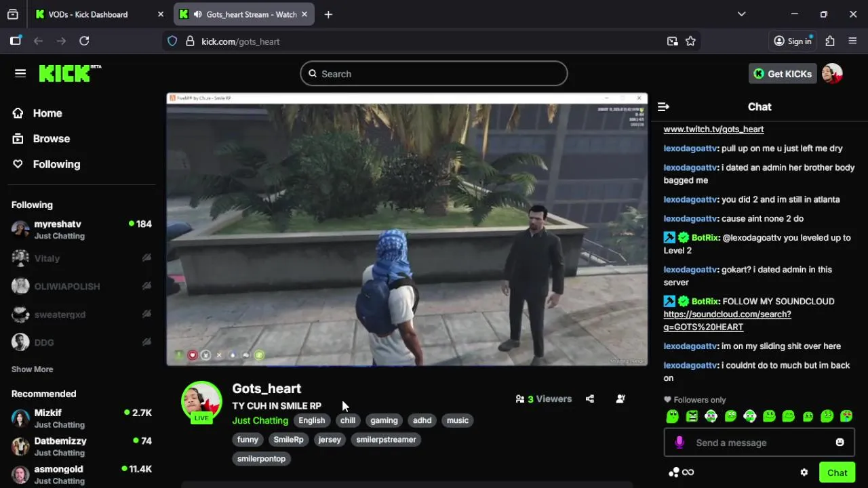Open the Gots_heart streamer avatar
This screenshot has height=488, width=868.
pyautogui.click(x=201, y=401)
